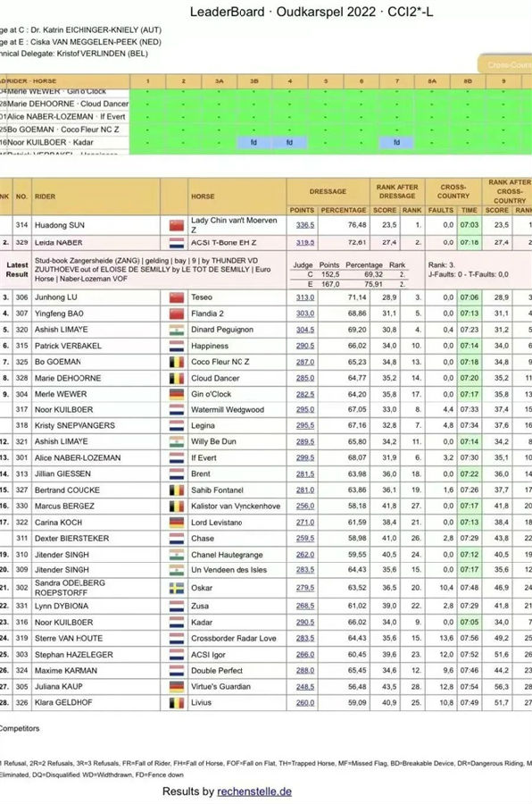
Task: Click Sweden flag in Sandra ODELBERG row
Action: (x=176, y=588)
